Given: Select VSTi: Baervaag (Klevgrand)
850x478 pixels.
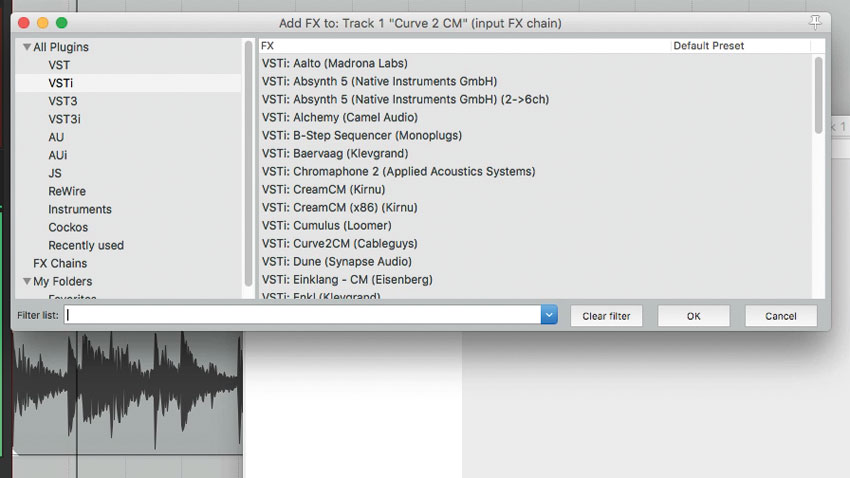Looking at the screenshot, I should [335, 153].
